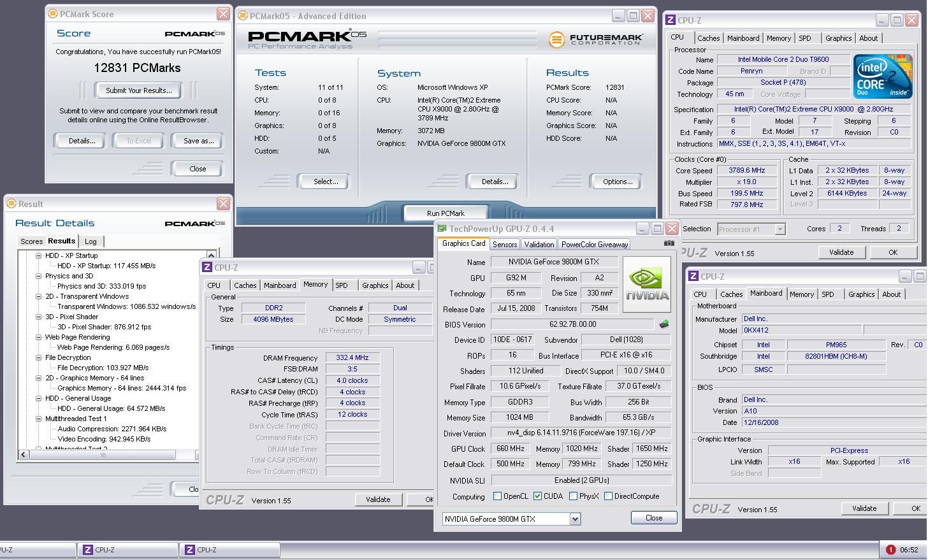
Task: Click the scroll up arrow in results tree
Action: [211, 255]
